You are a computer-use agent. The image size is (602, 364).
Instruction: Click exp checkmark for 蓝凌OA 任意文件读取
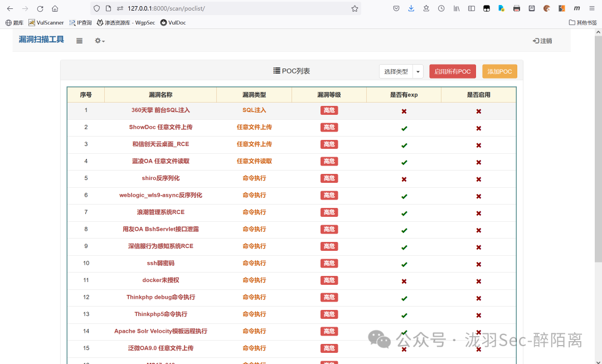tap(404, 162)
